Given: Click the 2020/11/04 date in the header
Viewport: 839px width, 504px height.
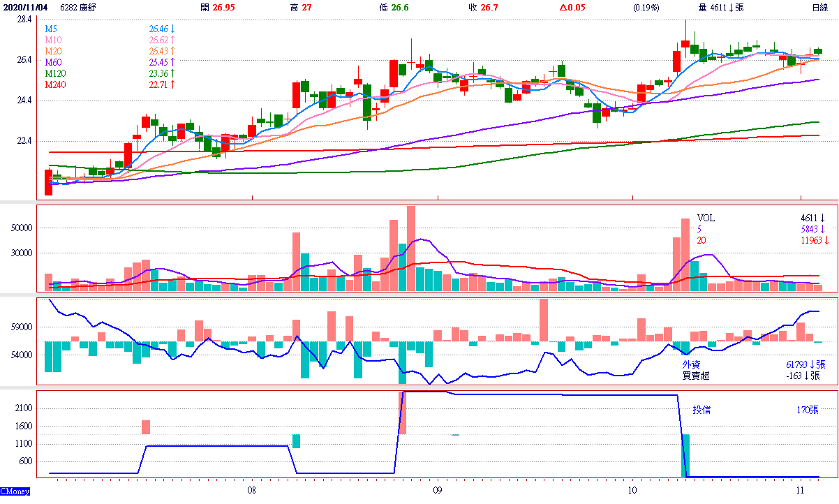Looking at the screenshot, I should click(25, 8).
